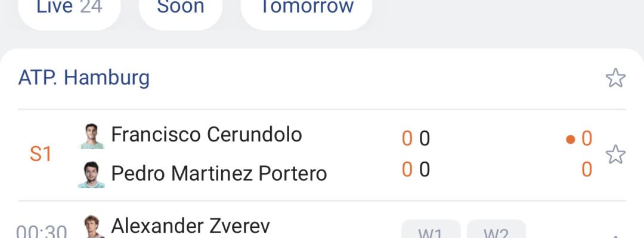Click the orange serve indicator dot
Viewport: 644px width, 238px height.
[570, 140]
